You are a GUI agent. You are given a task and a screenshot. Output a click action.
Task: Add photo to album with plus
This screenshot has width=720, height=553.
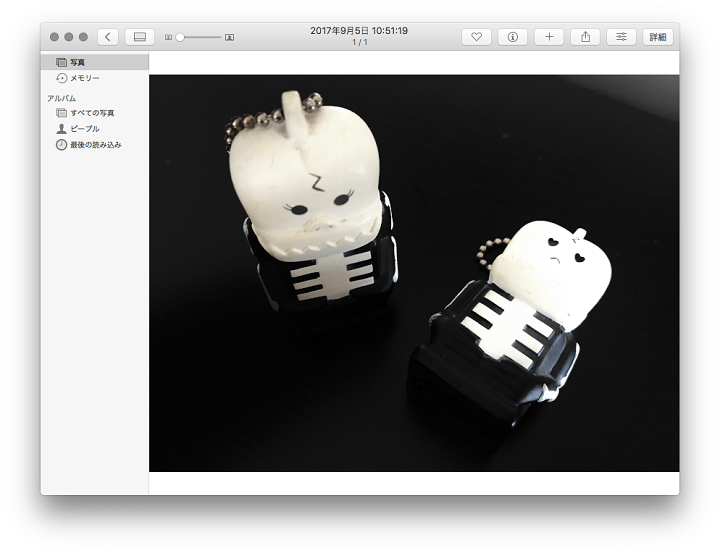(x=549, y=37)
